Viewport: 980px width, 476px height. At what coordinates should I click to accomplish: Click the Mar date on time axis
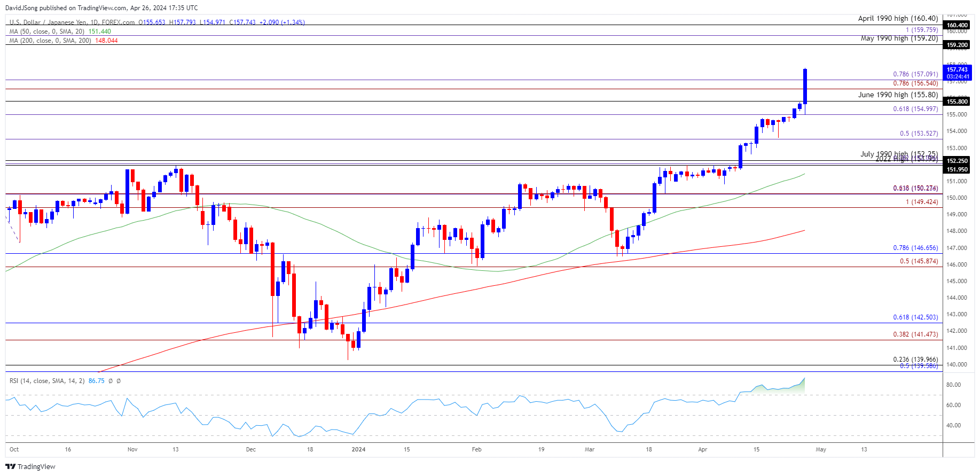[590, 449]
